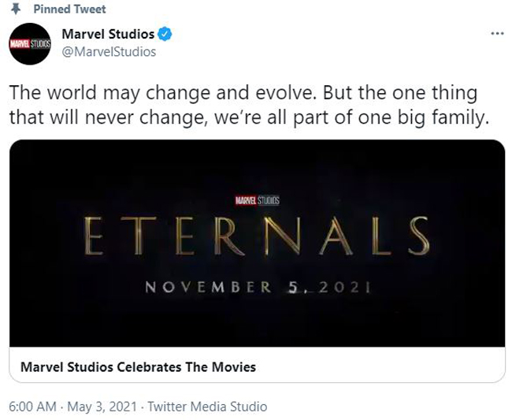
Task: Click the word STUDIOS inside the profile avatar
Action: pyautogui.click(x=40, y=44)
